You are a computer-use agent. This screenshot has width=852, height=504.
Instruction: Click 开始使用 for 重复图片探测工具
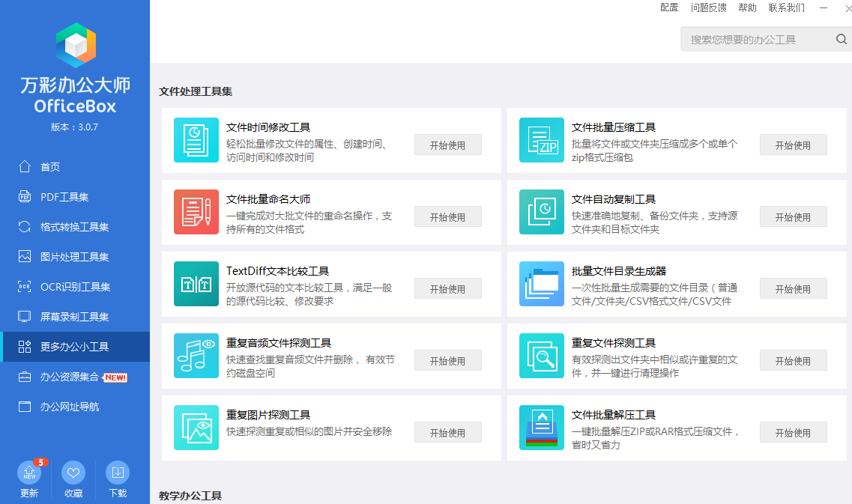pyautogui.click(x=448, y=432)
